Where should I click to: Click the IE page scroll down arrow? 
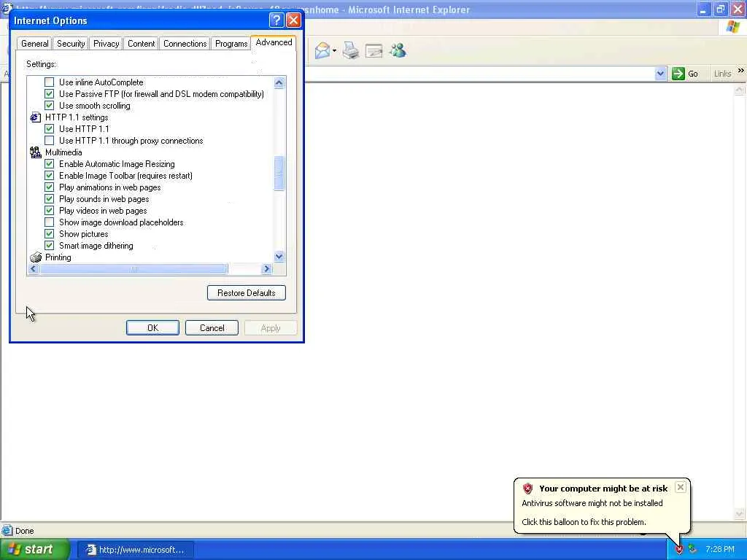pos(740,514)
